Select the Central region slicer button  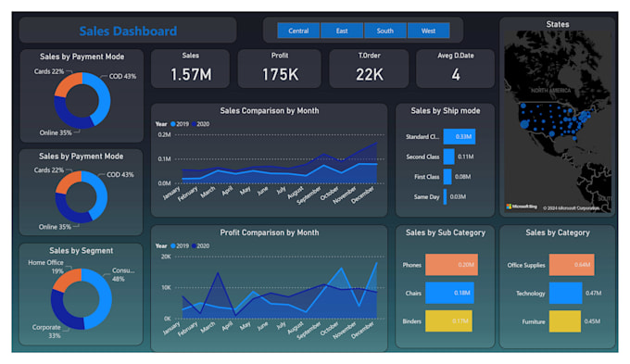[298, 31]
